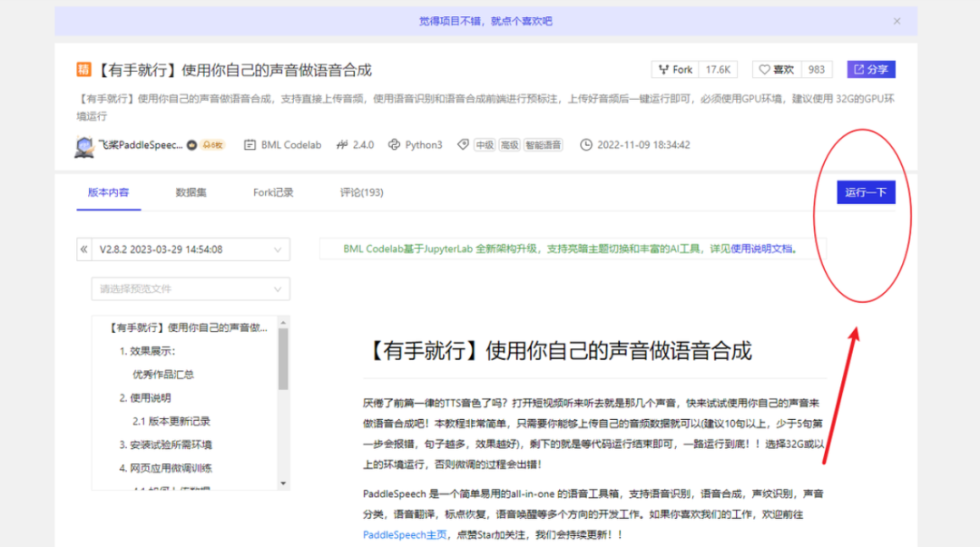View the 评论(193) tab

[361, 192]
